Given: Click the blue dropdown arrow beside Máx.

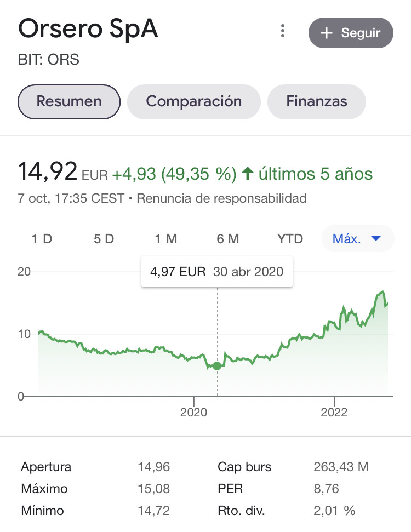Looking at the screenshot, I should click(376, 239).
